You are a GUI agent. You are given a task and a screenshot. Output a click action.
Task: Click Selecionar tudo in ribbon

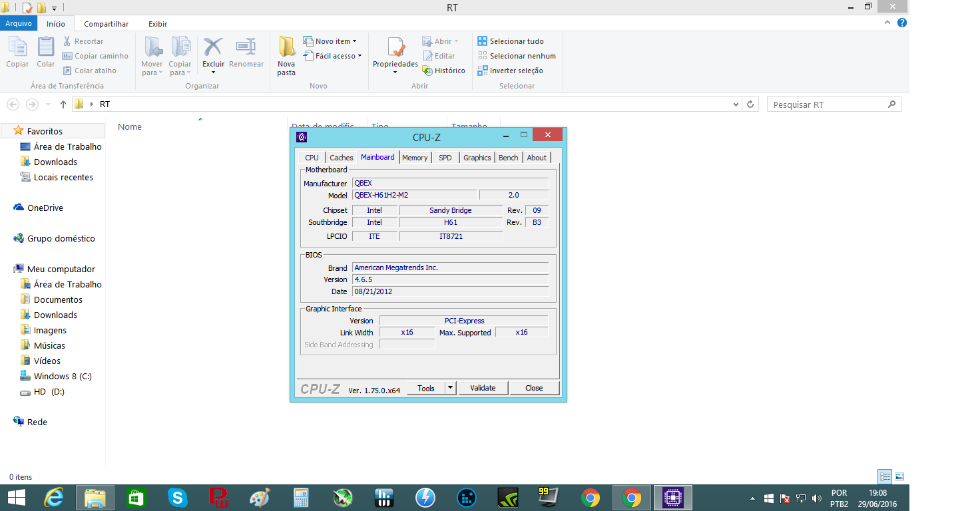(x=511, y=41)
